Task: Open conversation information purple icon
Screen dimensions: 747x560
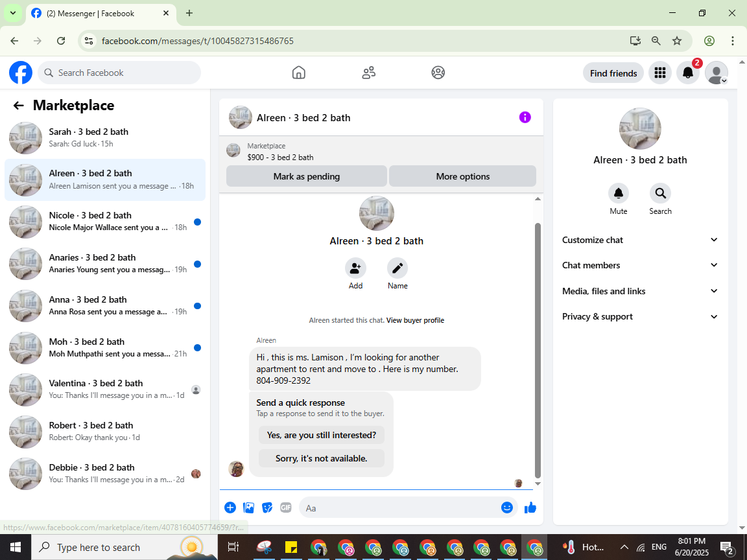Action: (525, 117)
